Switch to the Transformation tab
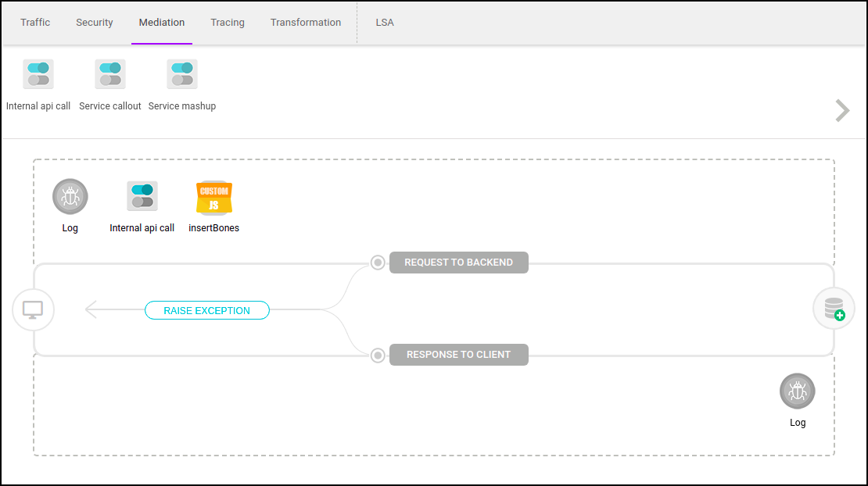The width and height of the screenshot is (868, 486). tap(305, 22)
